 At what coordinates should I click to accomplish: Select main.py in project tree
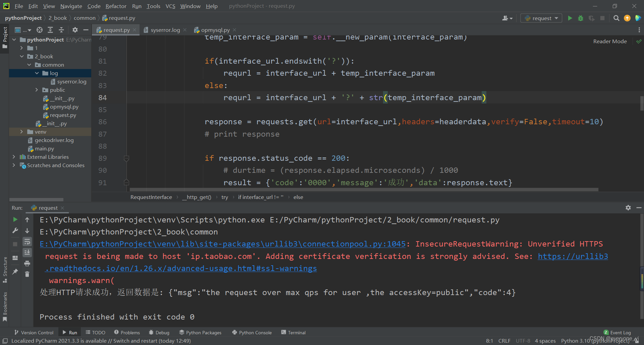tap(44, 148)
